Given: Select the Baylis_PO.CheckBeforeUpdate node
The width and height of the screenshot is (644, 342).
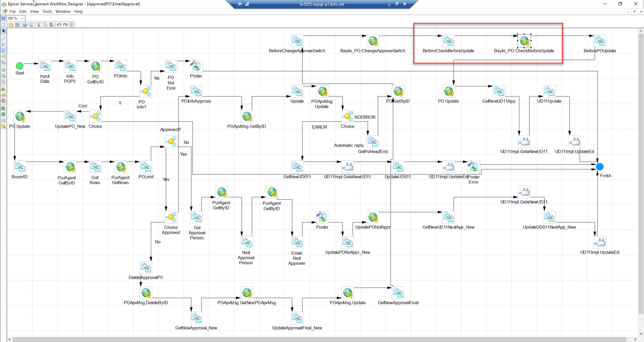Looking at the screenshot, I should (x=524, y=41).
